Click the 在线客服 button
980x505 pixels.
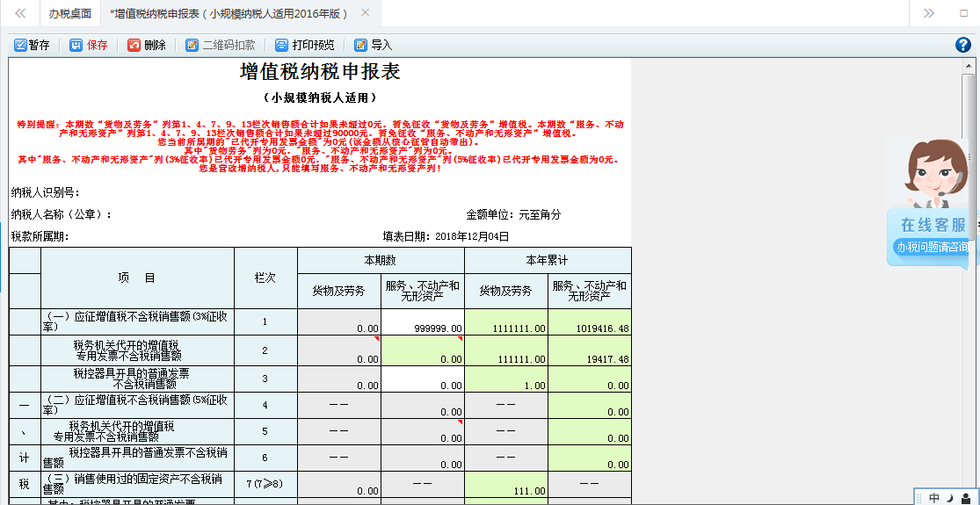(933, 225)
